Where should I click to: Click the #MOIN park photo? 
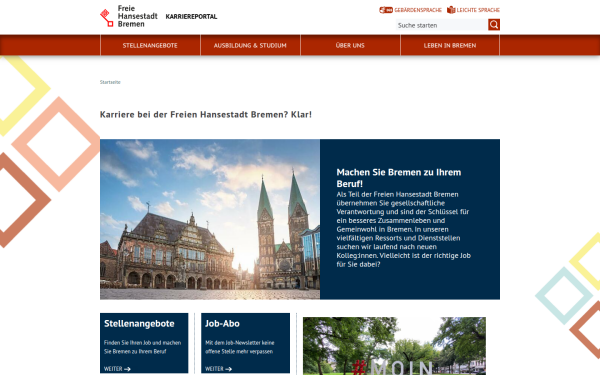coord(395,346)
